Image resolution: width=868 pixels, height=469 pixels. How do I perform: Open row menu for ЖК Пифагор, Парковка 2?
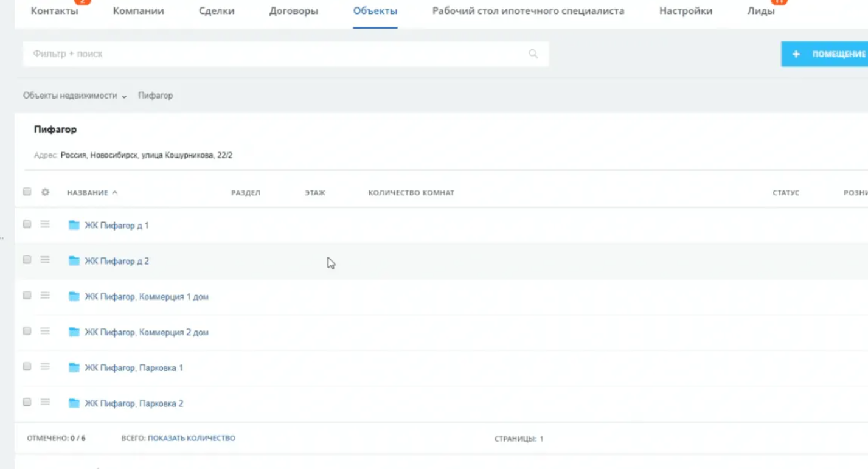(x=45, y=402)
